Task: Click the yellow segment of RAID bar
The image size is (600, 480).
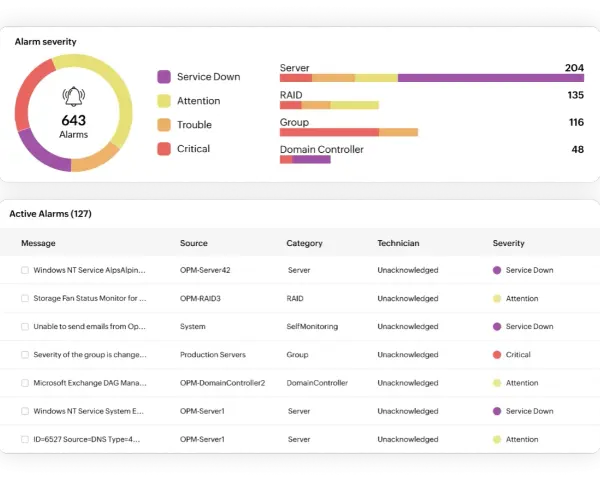Action: click(x=354, y=105)
